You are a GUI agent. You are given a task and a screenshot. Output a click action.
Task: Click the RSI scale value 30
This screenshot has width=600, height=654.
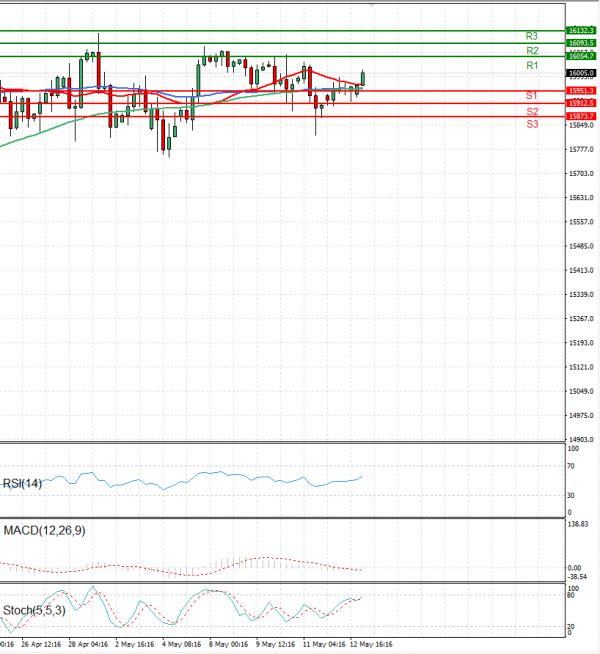click(571, 496)
